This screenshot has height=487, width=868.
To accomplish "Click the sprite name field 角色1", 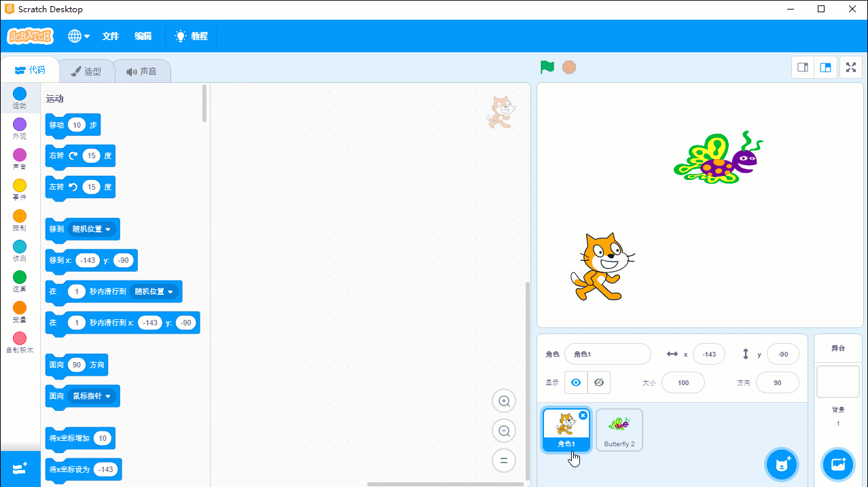I will coord(607,354).
